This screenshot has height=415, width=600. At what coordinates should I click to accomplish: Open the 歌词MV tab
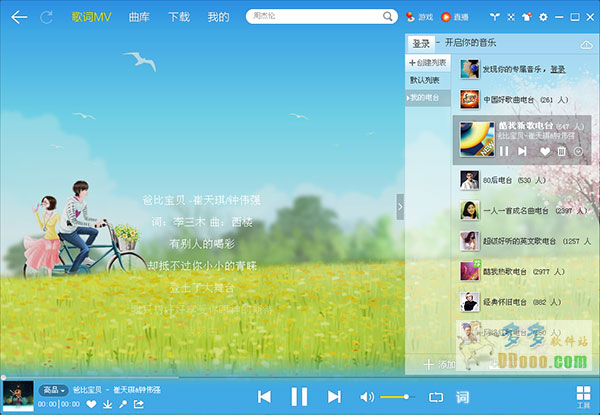click(91, 17)
